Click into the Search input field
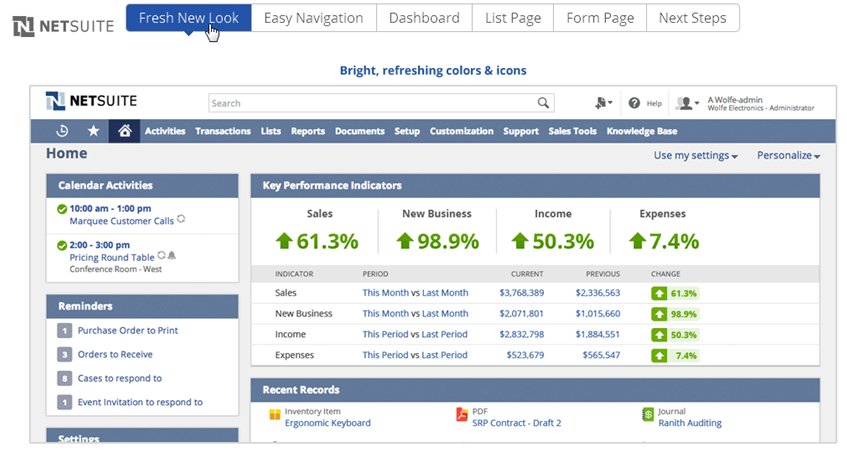This screenshot has height=454, width=847. pos(370,103)
